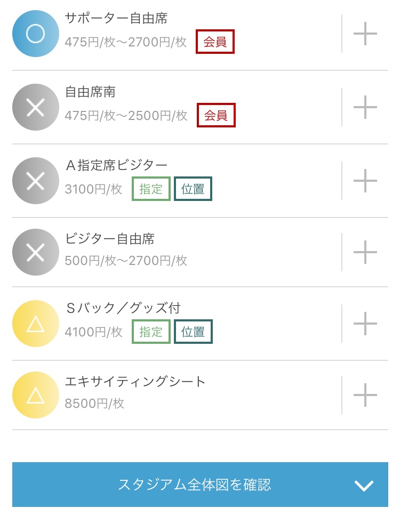Click the 会員 tag on 自由席南
400x532 pixels.
[x=216, y=116]
